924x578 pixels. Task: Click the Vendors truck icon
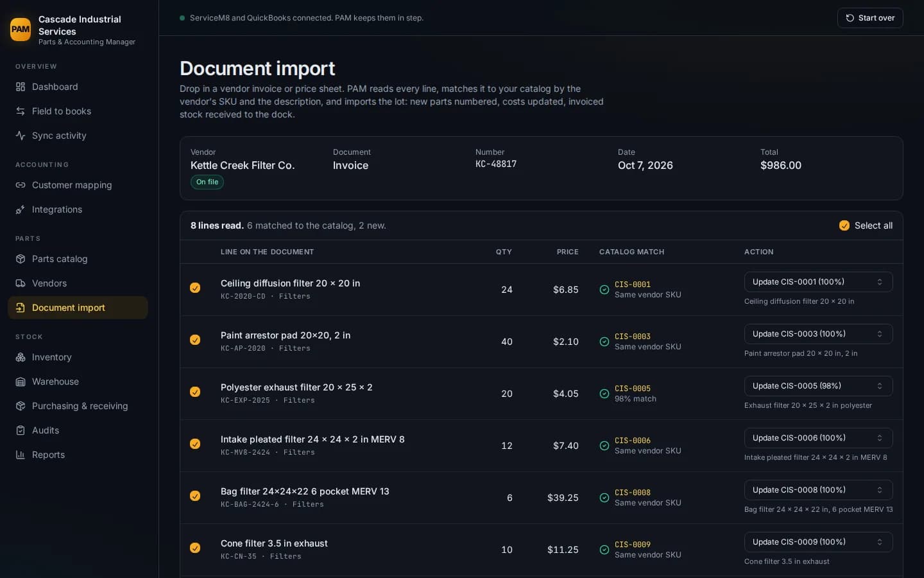21,283
